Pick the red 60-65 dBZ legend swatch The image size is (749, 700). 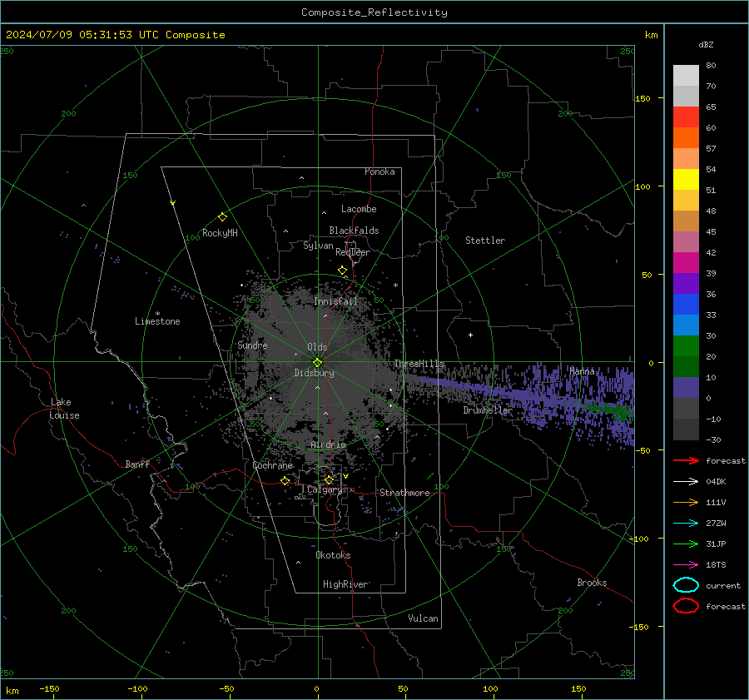click(686, 117)
